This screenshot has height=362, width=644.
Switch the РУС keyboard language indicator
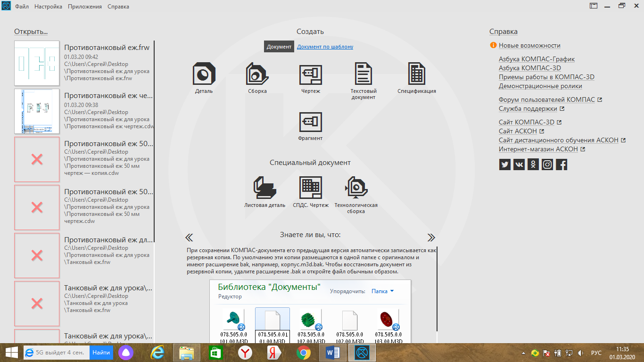[x=596, y=353]
